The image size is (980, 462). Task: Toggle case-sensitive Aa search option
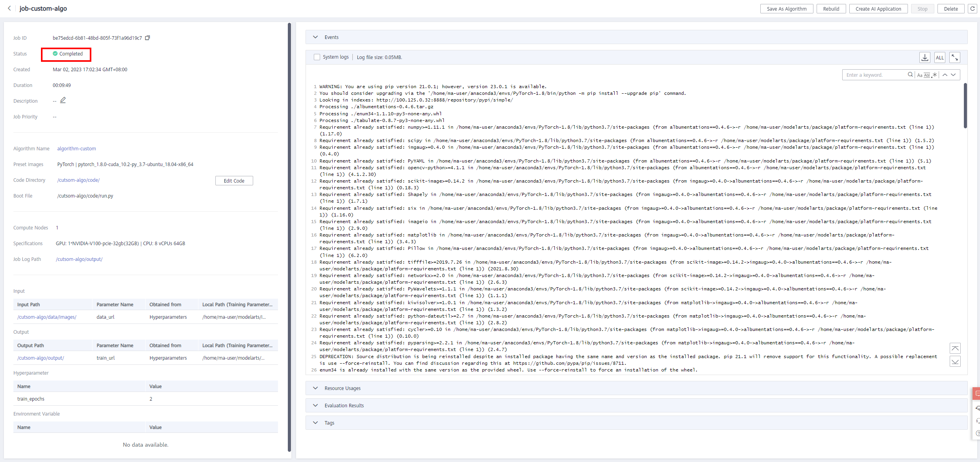pyautogui.click(x=920, y=75)
